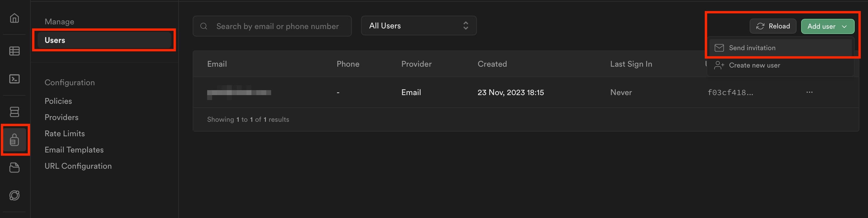Viewport: 868px width, 218px height.
Task: Focus the email or phone search field
Action: pos(272,26)
